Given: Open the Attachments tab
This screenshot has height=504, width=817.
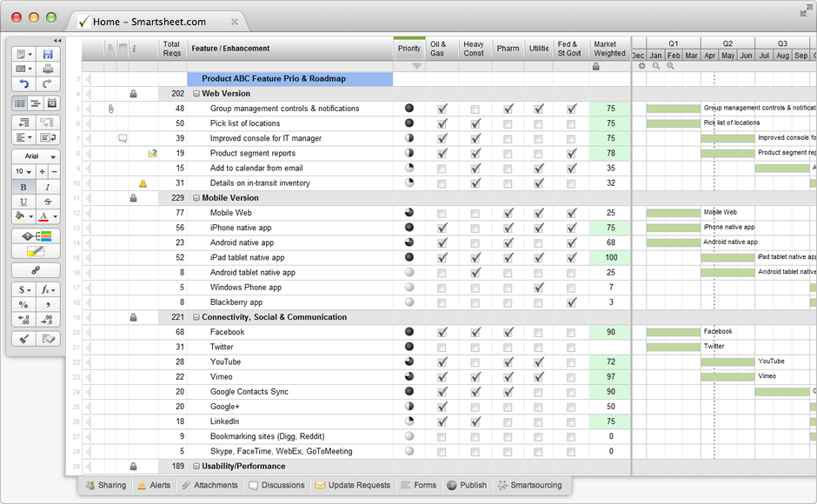Looking at the screenshot, I should (x=209, y=485).
